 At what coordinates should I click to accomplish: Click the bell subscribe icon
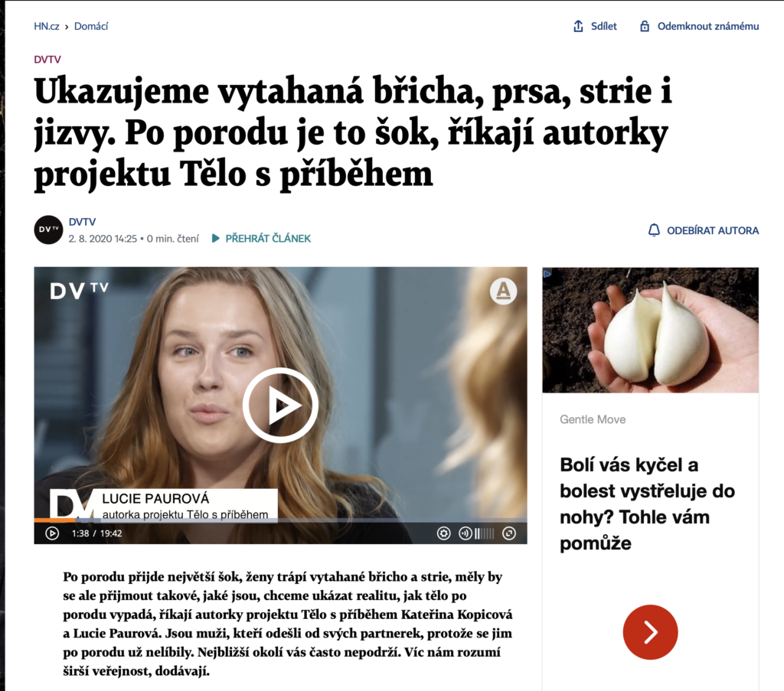[x=654, y=230]
